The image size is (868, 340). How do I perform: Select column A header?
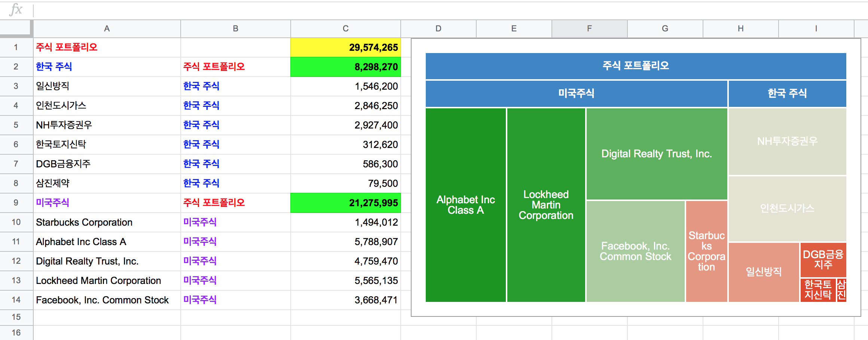(107, 29)
